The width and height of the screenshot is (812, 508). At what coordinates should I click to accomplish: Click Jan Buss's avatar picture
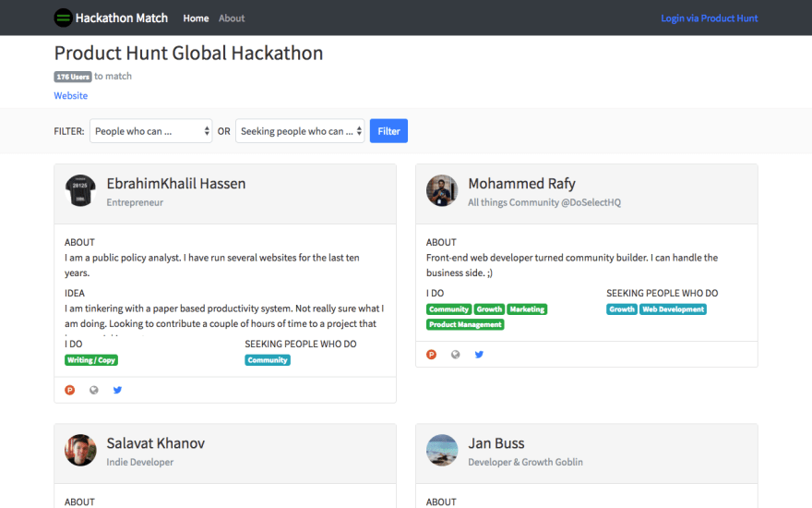pos(442,450)
